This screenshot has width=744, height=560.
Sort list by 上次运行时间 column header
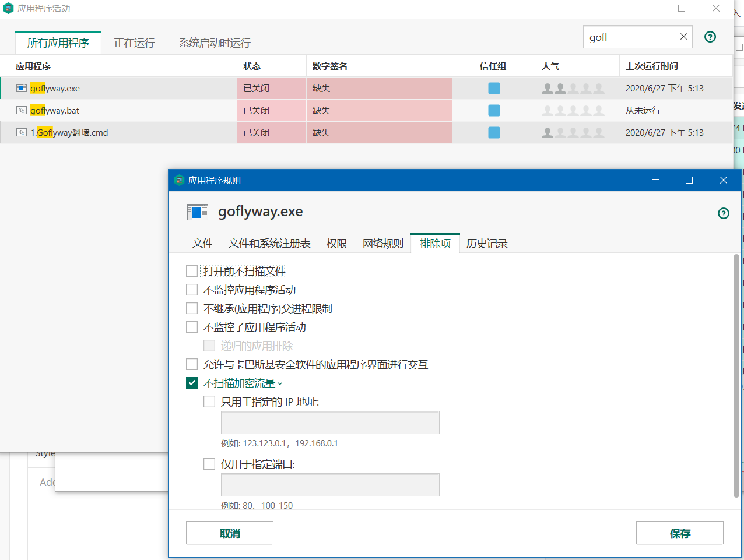(x=651, y=66)
